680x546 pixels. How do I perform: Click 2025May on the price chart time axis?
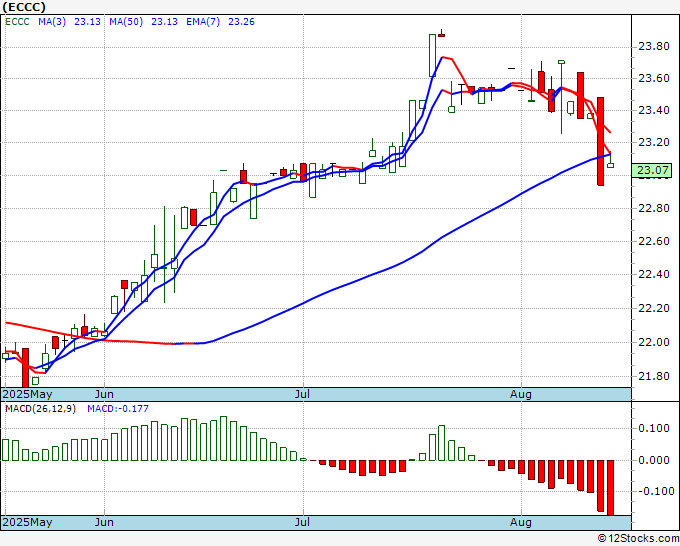click(x=27, y=394)
